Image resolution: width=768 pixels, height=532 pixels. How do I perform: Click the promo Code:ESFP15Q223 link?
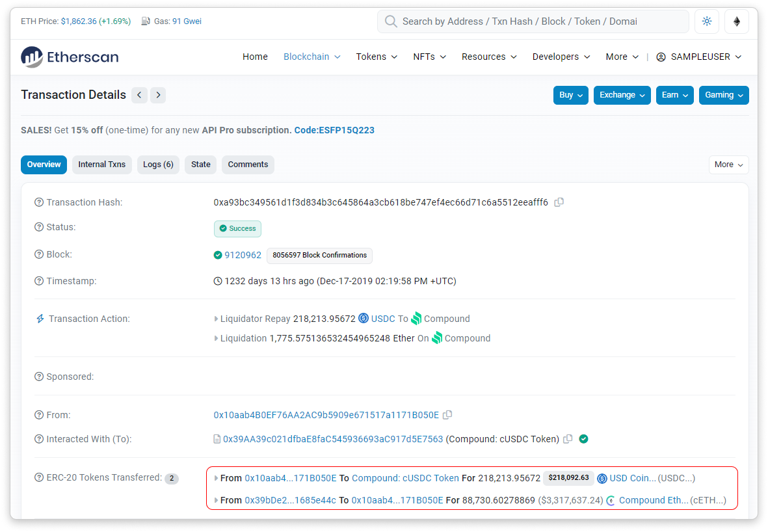click(334, 130)
